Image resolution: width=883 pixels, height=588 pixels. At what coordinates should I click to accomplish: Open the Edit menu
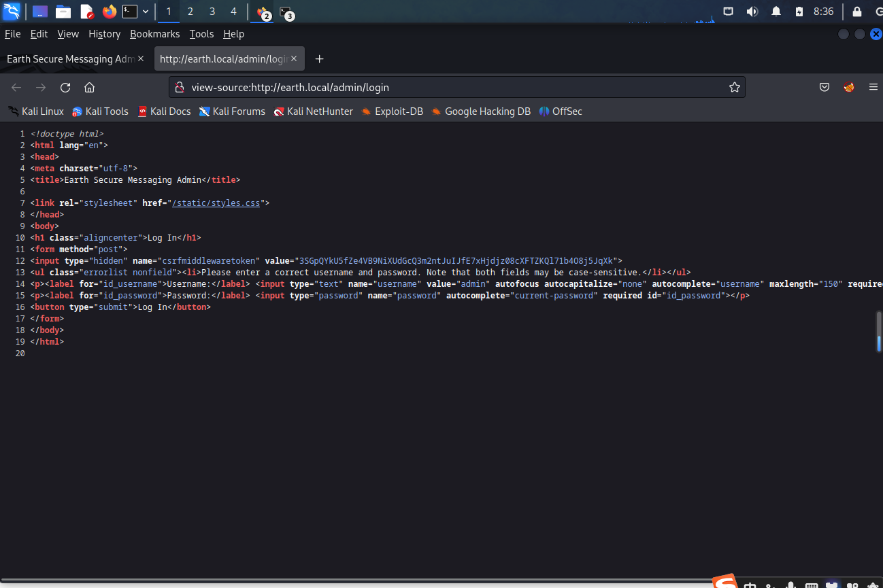click(39, 34)
